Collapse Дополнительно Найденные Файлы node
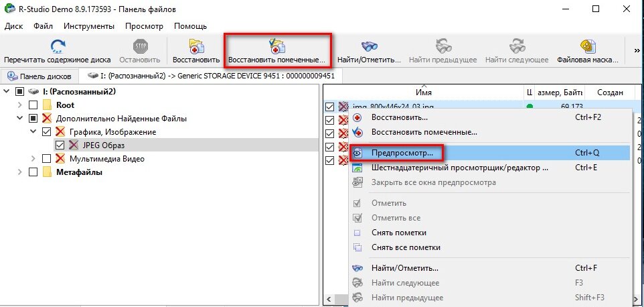The image size is (644, 307). tap(19, 119)
